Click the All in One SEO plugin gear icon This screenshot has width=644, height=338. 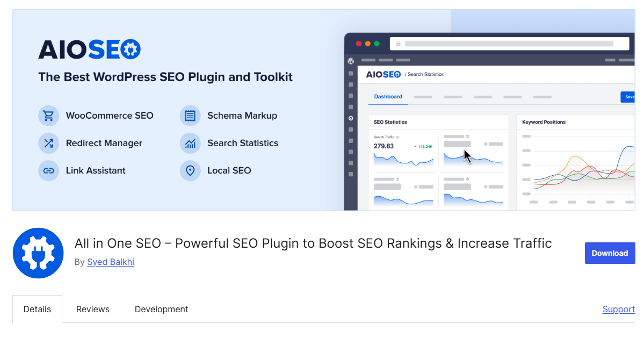pos(38,253)
